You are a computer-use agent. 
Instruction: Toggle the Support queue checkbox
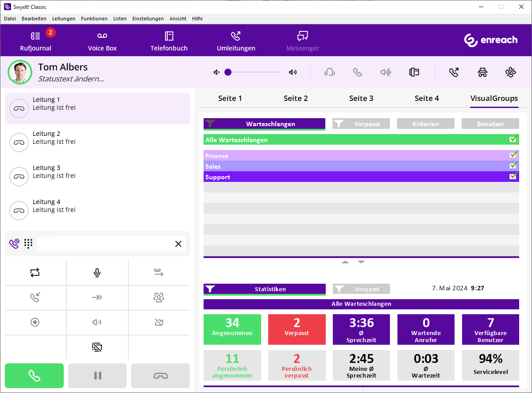[x=513, y=176]
